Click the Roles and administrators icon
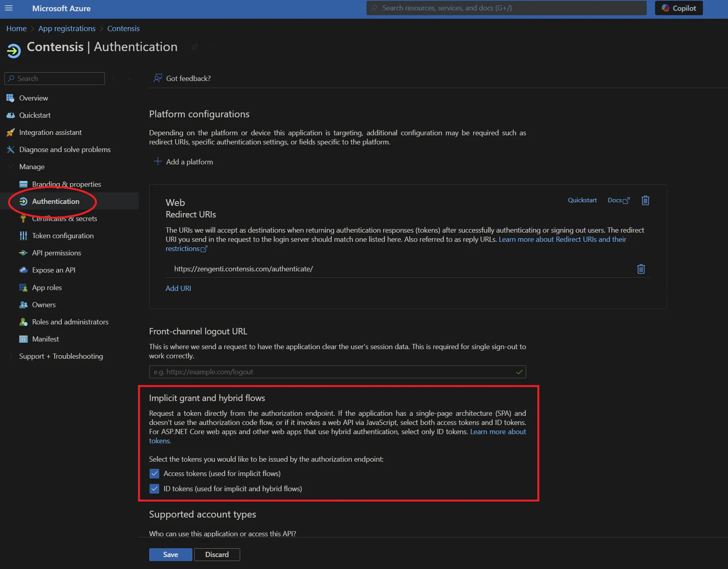This screenshot has width=728, height=569. [x=24, y=322]
